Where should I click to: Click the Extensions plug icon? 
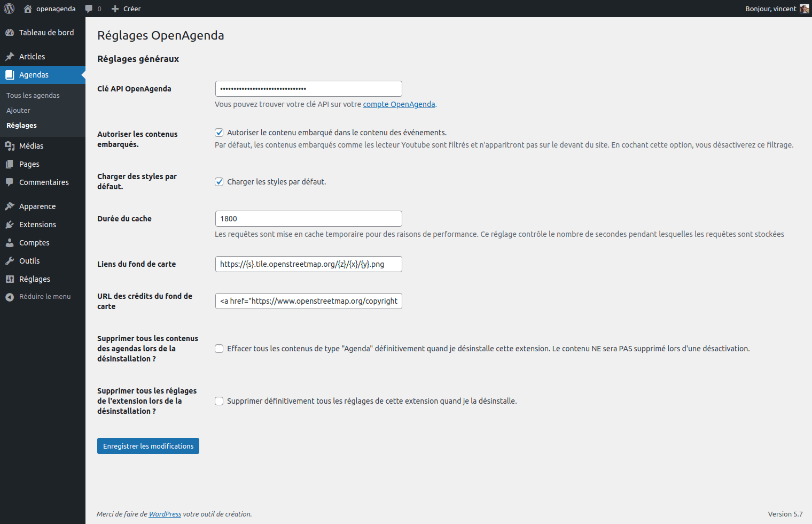click(x=10, y=225)
